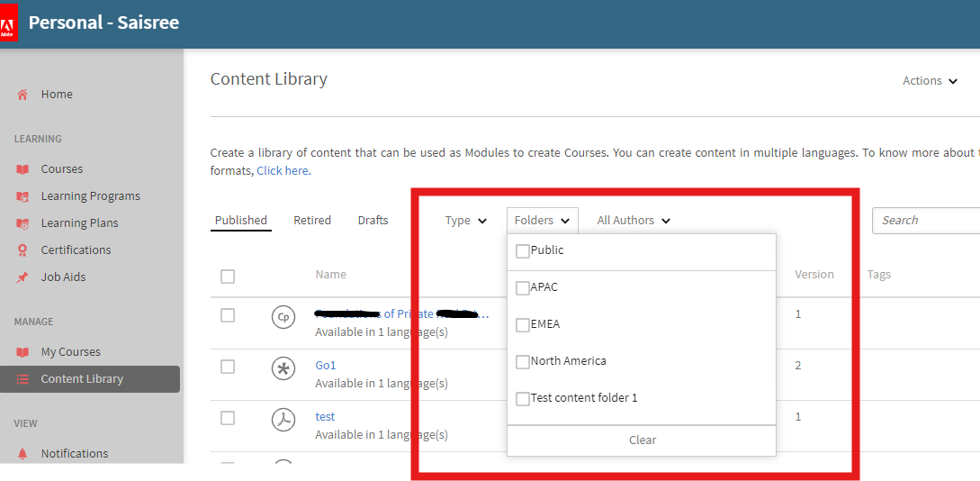Click the Learning Programs sidebar icon

click(x=22, y=196)
